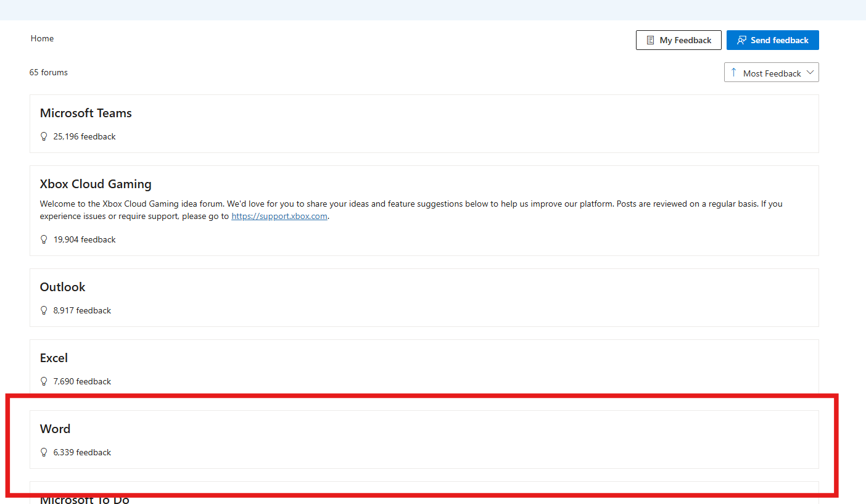Click the 19,904 feedback text
Image resolution: width=866 pixels, height=504 pixels.
(85, 239)
